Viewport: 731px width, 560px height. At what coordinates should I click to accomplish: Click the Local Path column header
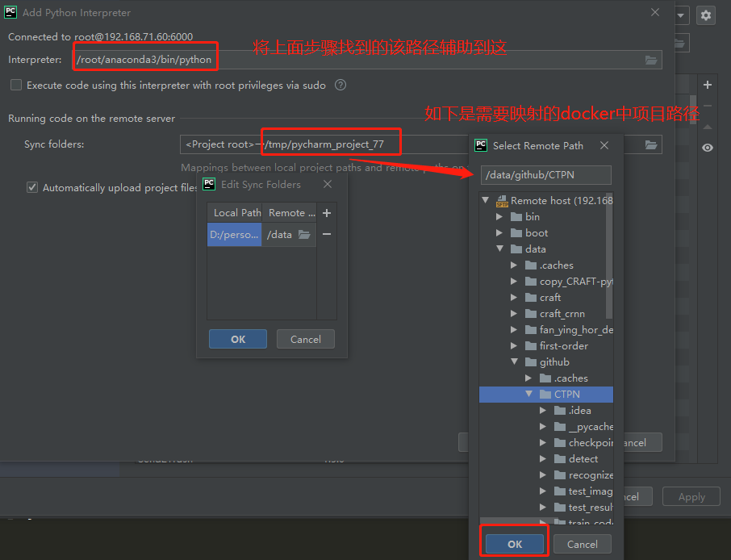point(235,213)
